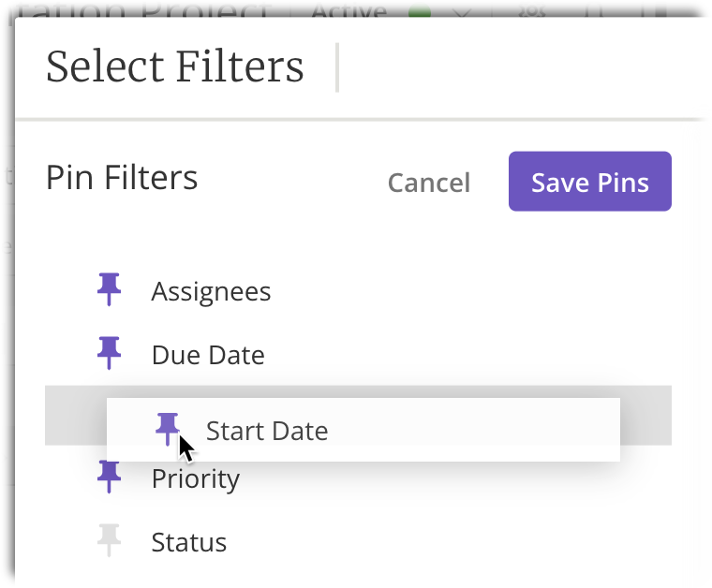Click the Save Pins button
The image size is (712, 588).
point(590,182)
